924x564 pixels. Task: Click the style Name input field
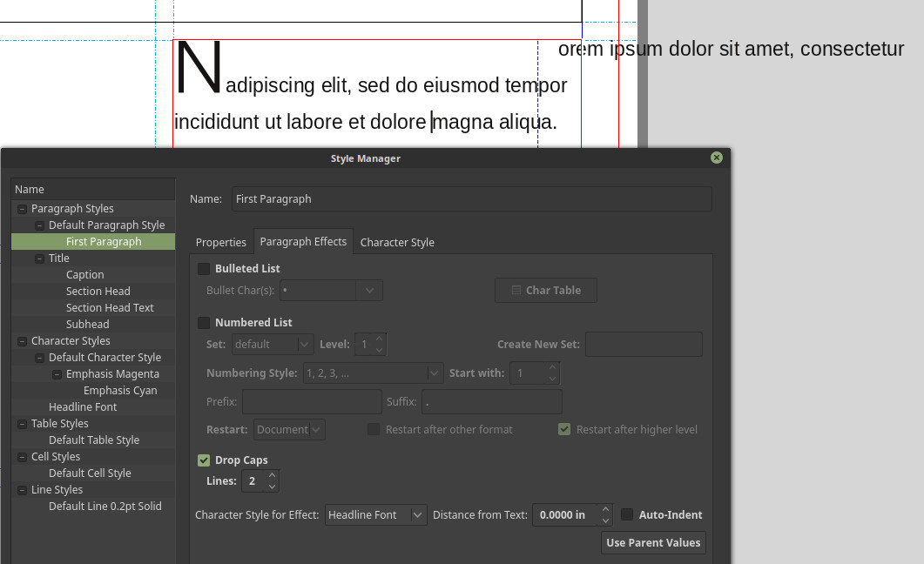(470, 199)
